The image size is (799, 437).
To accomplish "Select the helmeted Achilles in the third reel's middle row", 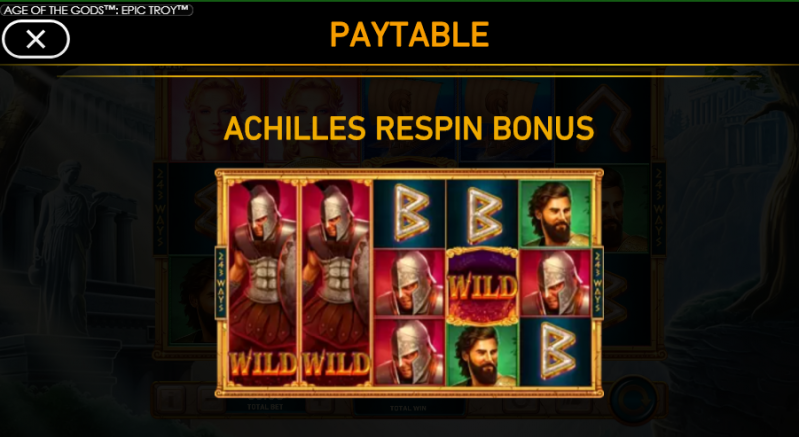I will (x=410, y=283).
